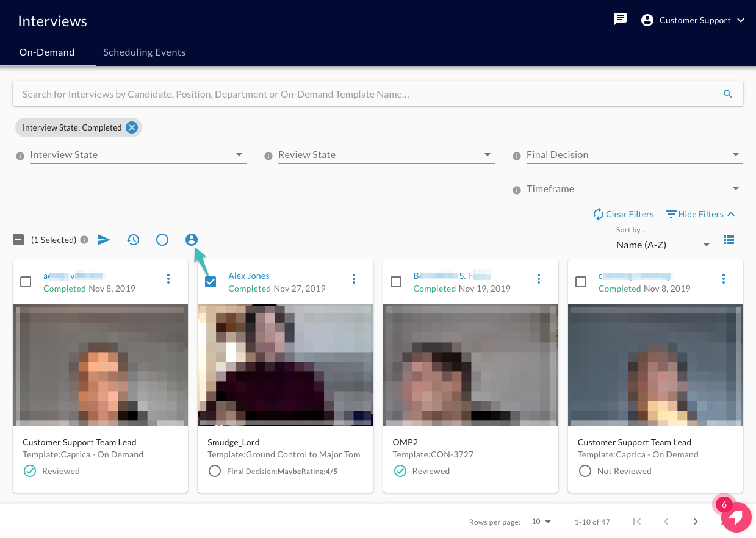This screenshot has width=756, height=538.
Task: Click the info icon beside Timeframe
Action: point(516,190)
